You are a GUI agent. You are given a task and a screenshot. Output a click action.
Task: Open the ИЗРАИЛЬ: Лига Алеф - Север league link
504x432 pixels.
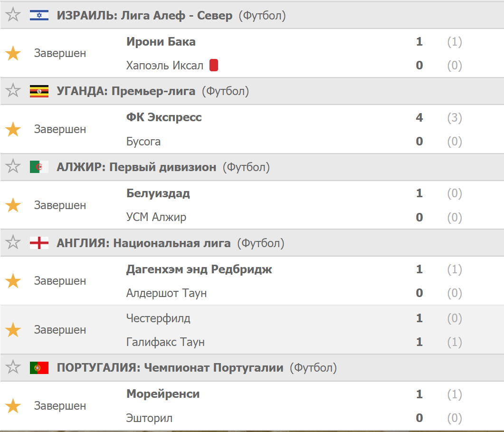tap(144, 16)
